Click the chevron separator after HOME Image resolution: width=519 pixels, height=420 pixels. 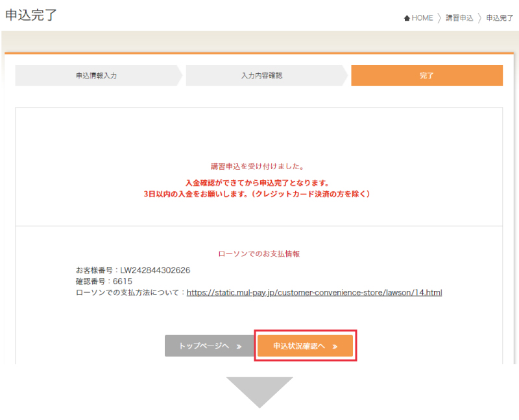[439, 18]
